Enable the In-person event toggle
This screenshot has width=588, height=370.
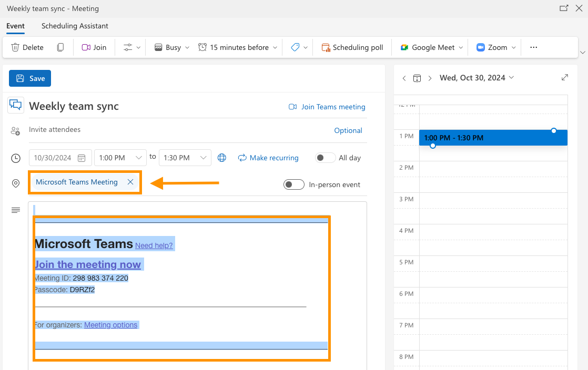point(293,184)
